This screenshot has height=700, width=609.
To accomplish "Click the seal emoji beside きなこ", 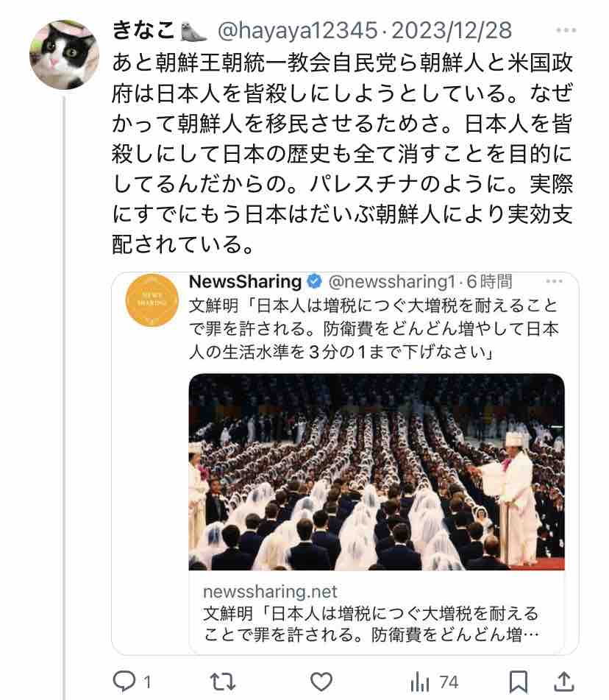I will point(193,31).
